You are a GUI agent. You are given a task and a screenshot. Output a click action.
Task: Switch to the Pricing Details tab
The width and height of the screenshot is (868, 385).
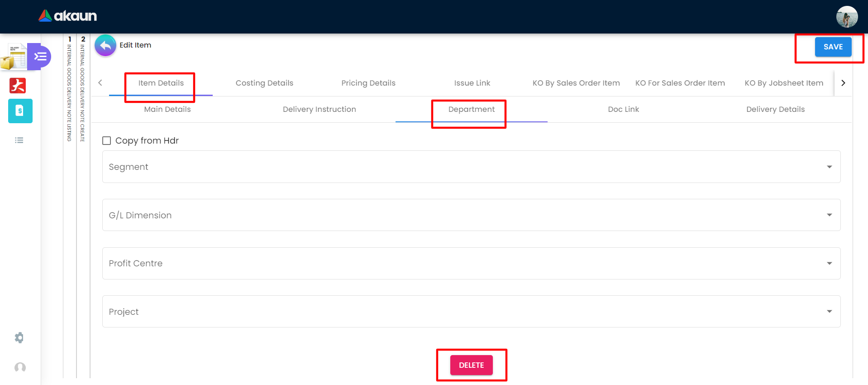368,83
